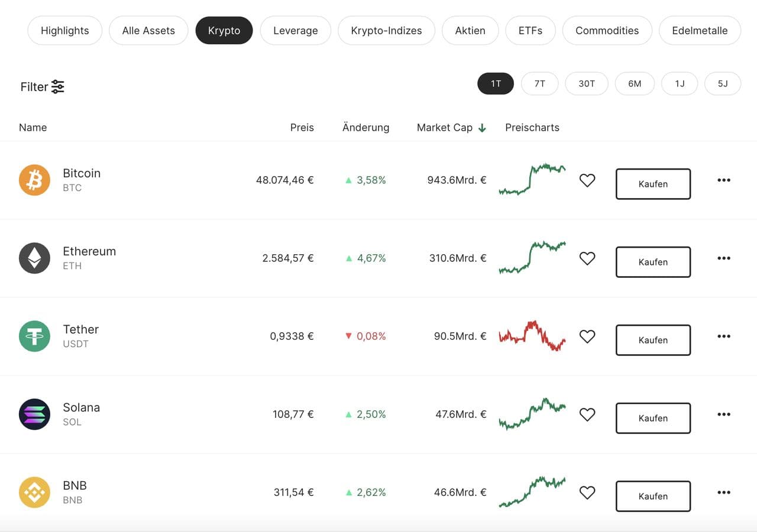Toggle the heart for BNB
Screen dimensions: 757x532
click(x=587, y=492)
